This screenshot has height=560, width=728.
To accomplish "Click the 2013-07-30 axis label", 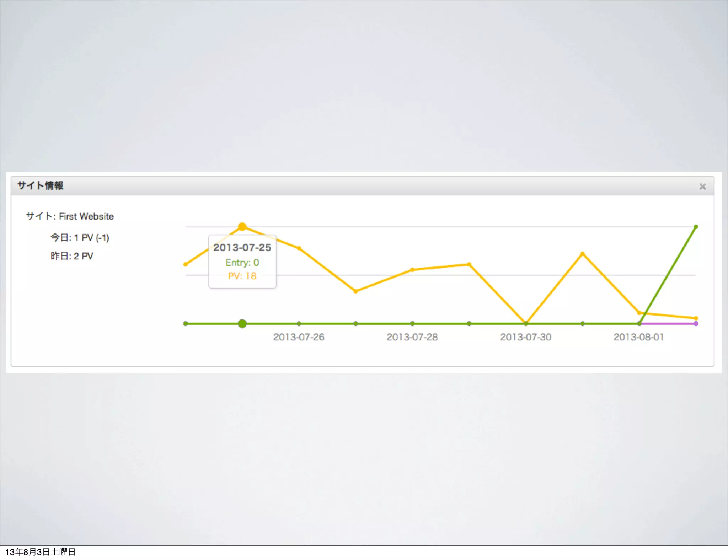I will 525,337.
